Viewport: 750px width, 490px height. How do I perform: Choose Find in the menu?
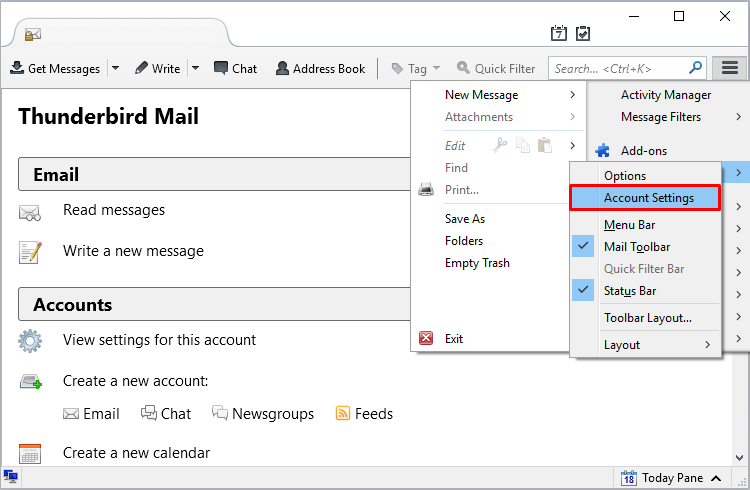[456, 167]
